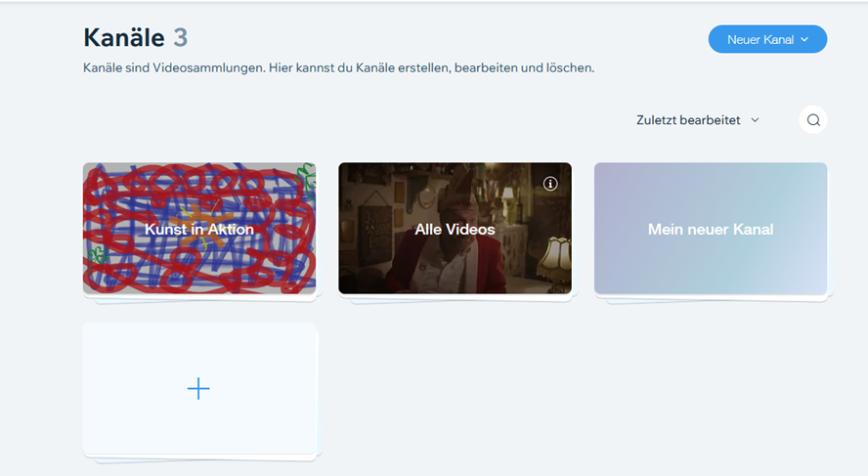
Task: Open the Kunst in Aktion channel
Action: (x=199, y=228)
